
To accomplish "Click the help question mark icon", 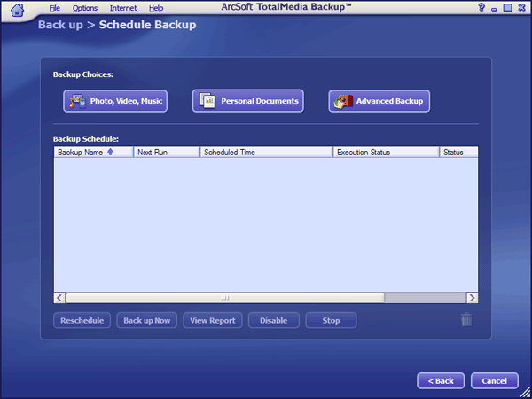I will click(481, 7).
